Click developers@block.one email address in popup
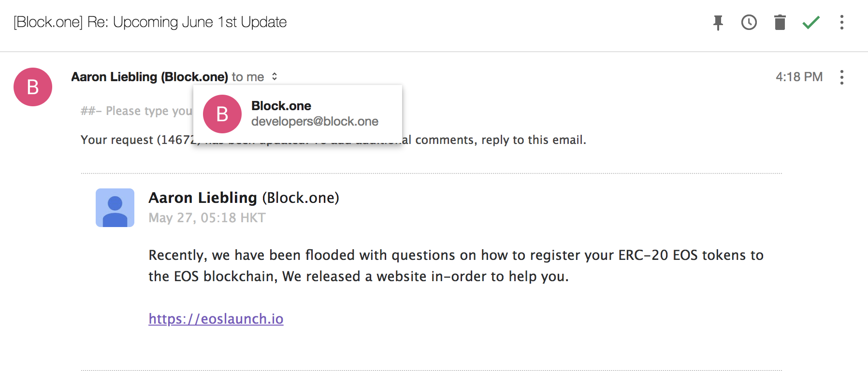The width and height of the screenshot is (868, 371). click(x=315, y=121)
